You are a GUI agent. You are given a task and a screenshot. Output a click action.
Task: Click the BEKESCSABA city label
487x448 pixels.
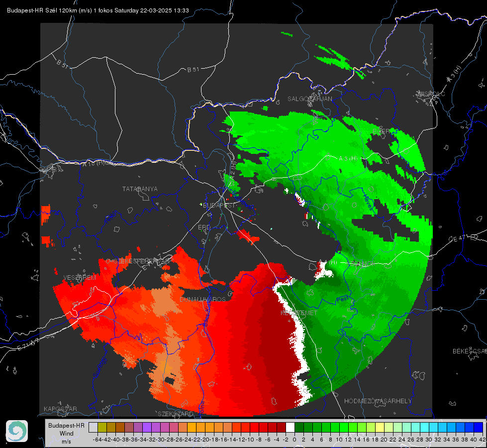(x=470, y=351)
